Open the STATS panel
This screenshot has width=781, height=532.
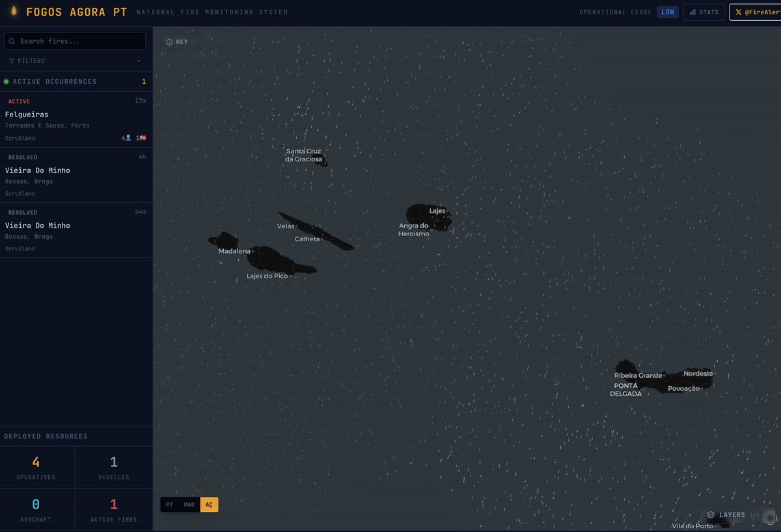704,12
